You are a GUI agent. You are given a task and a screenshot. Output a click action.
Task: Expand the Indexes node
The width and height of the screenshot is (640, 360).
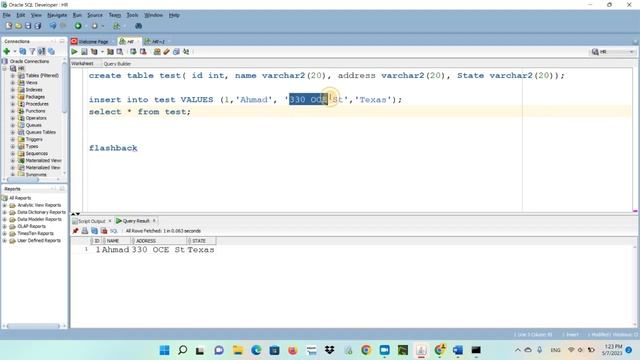point(13,90)
